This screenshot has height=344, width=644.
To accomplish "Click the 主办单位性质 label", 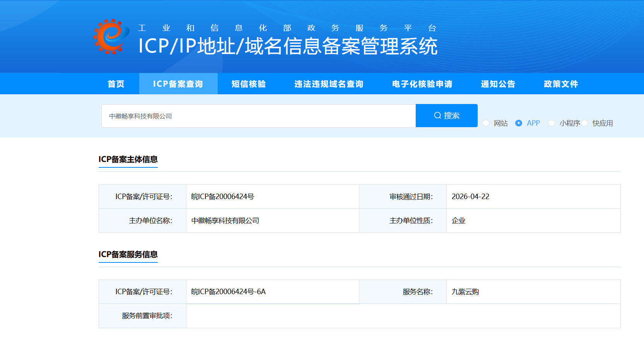I will tap(411, 221).
